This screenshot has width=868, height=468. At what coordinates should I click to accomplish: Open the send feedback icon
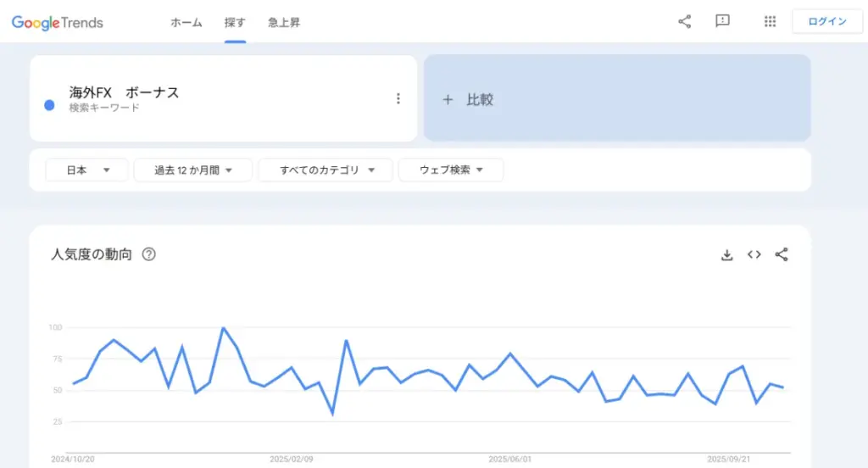722,22
